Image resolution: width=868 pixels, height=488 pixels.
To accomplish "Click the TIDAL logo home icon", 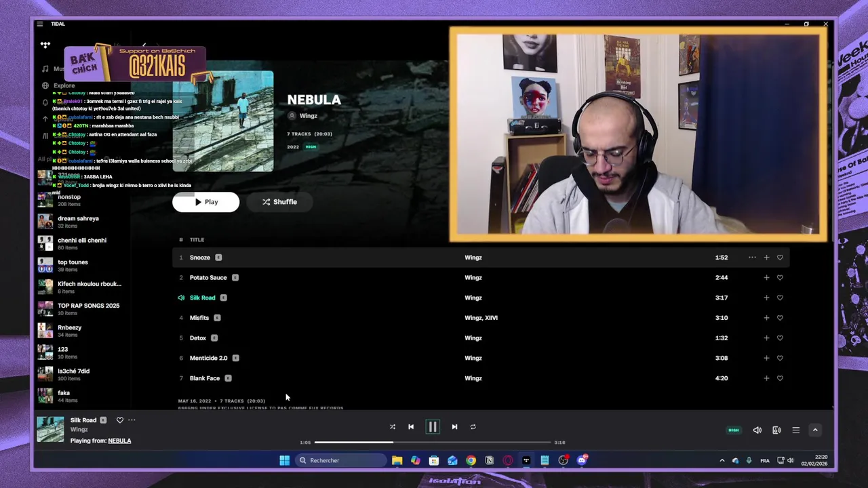I will [x=45, y=45].
